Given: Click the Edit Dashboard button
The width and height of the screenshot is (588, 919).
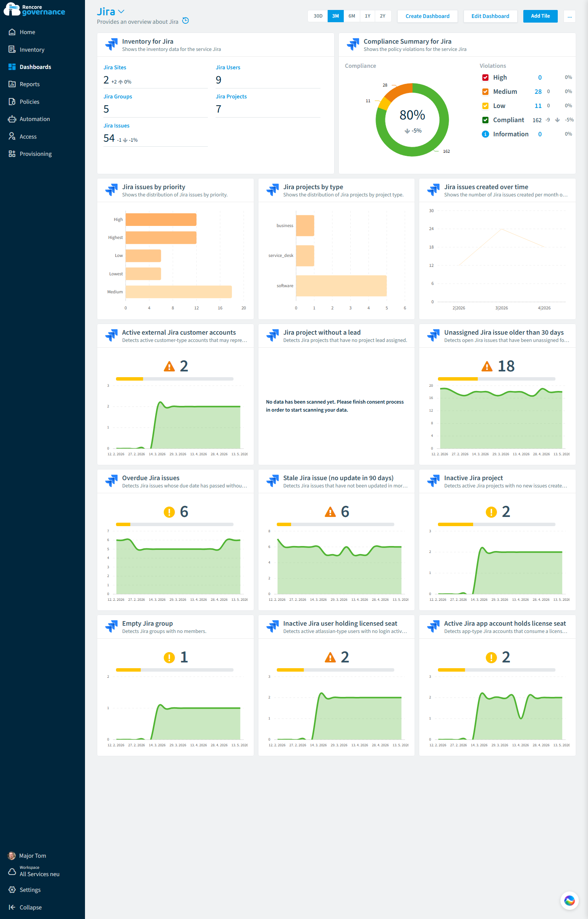Looking at the screenshot, I should point(490,16).
